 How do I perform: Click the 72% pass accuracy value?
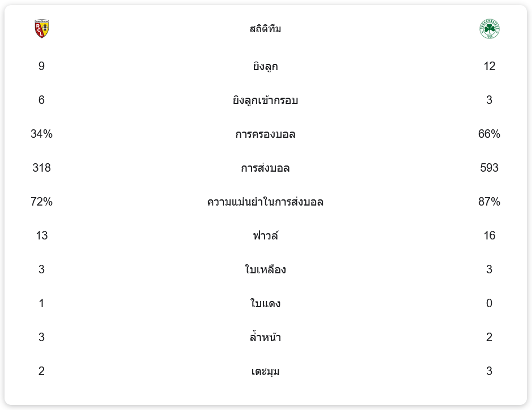coord(41,202)
